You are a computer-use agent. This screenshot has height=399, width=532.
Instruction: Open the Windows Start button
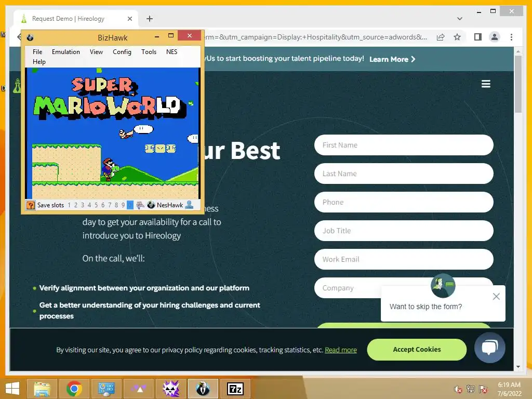(12, 389)
